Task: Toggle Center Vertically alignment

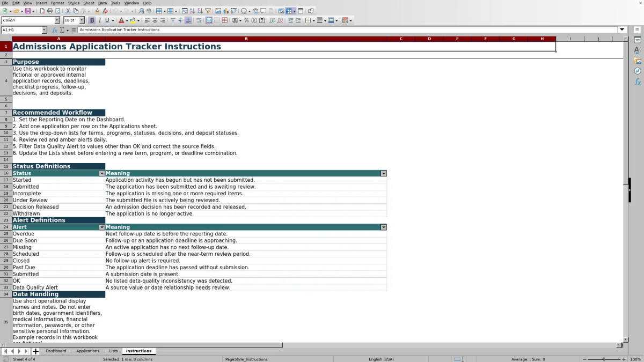Action: (x=180, y=20)
